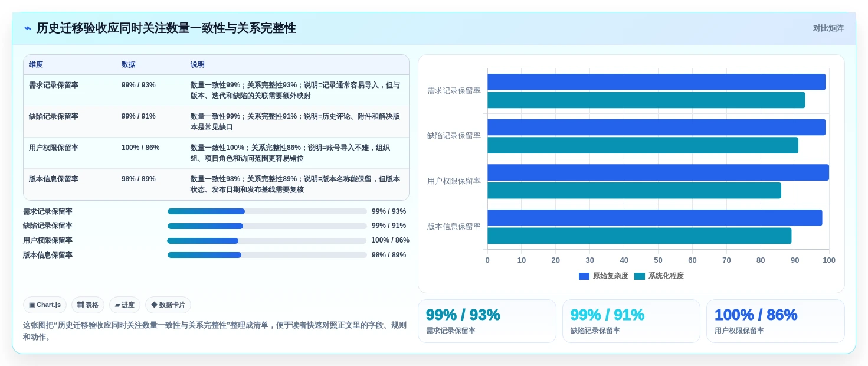Open the 99% / 93% 需求记录保留率 data card

(487, 321)
